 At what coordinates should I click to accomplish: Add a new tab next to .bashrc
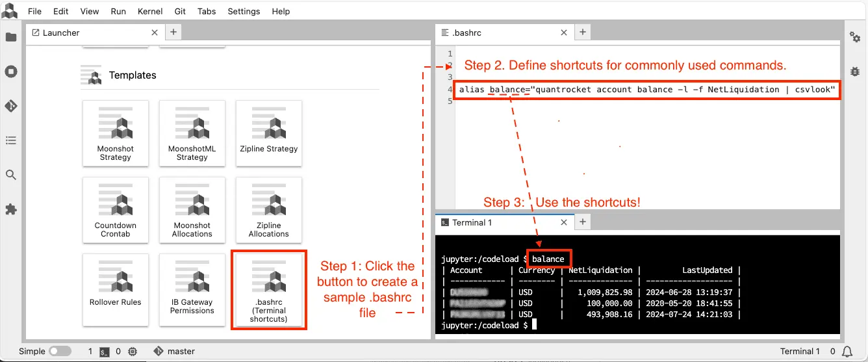pyautogui.click(x=583, y=32)
